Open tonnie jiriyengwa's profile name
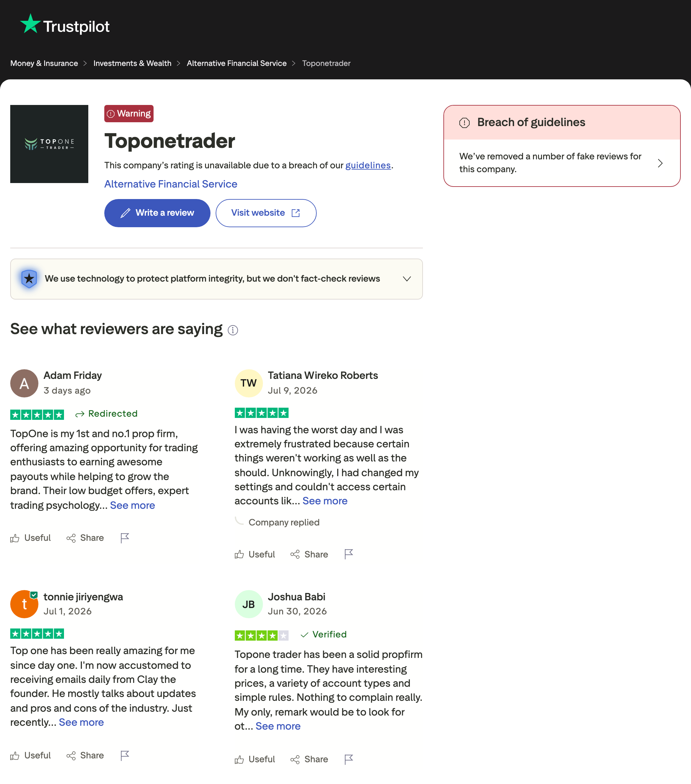 [83, 597]
